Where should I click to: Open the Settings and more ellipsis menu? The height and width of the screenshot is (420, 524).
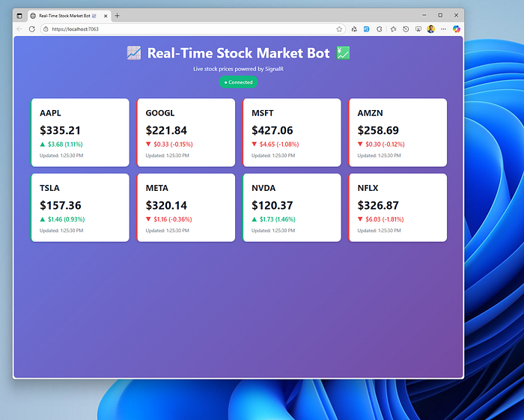tap(443, 28)
